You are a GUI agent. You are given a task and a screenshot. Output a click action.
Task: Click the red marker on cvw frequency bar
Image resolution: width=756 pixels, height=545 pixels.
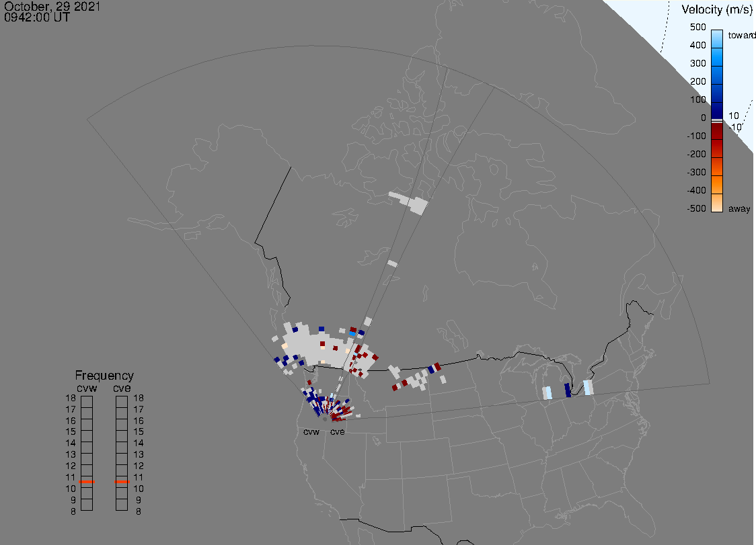[x=87, y=482]
